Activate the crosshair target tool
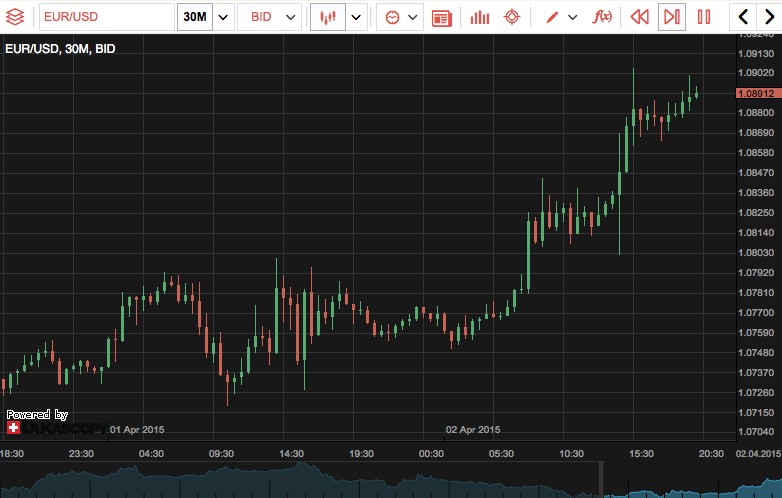Viewport: 782px width, 498px height. [512, 17]
